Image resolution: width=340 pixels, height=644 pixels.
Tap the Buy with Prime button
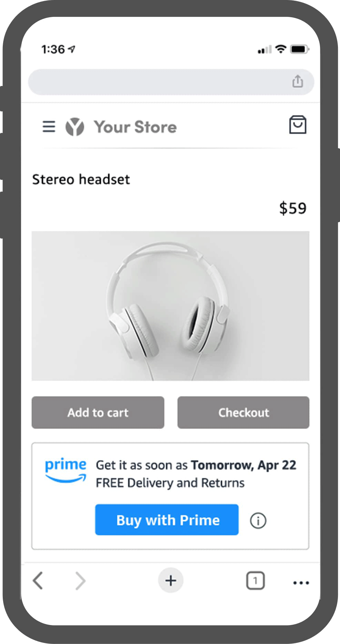click(x=167, y=520)
